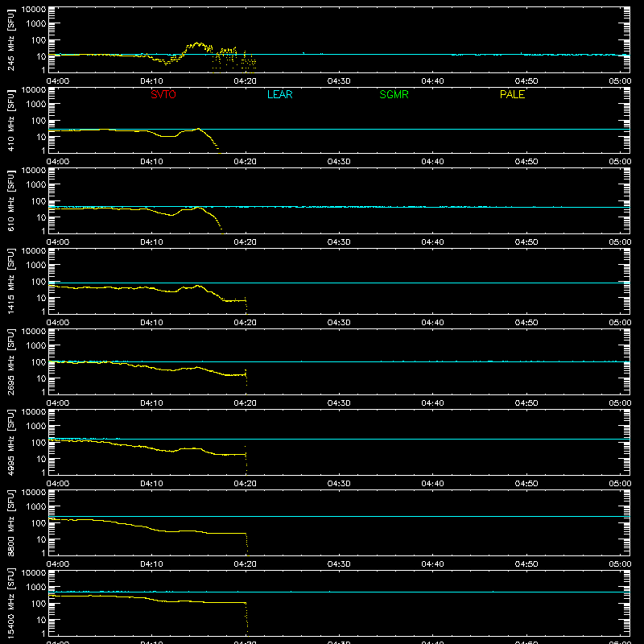Click 04:30 tick under the 410 MHz plot
This screenshot has height=644, width=644.
[x=339, y=162]
